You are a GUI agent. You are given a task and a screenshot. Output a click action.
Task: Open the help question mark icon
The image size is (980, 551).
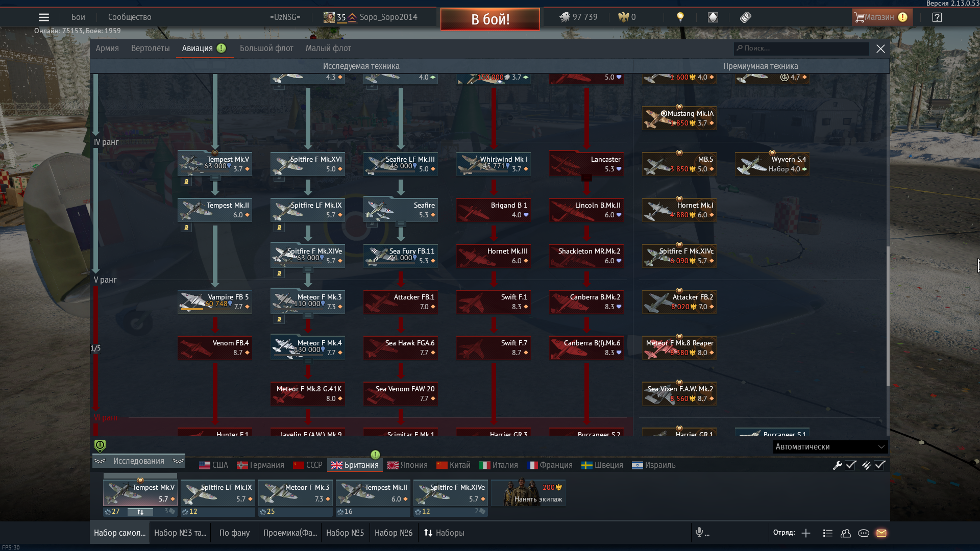coord(937,17)
